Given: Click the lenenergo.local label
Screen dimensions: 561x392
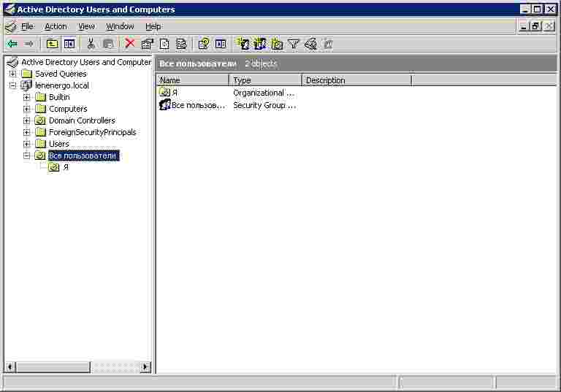Looking at the screenshot, I should [62, 85].
